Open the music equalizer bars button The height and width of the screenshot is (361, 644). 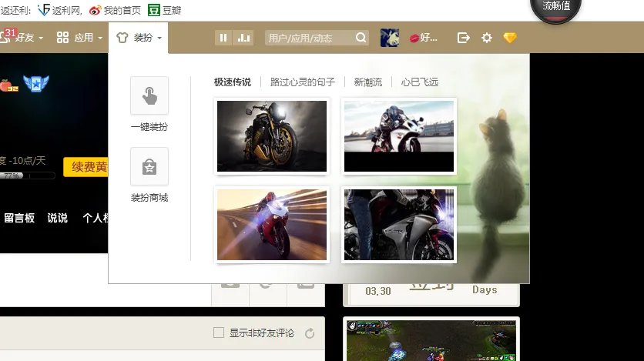point(243,38)
